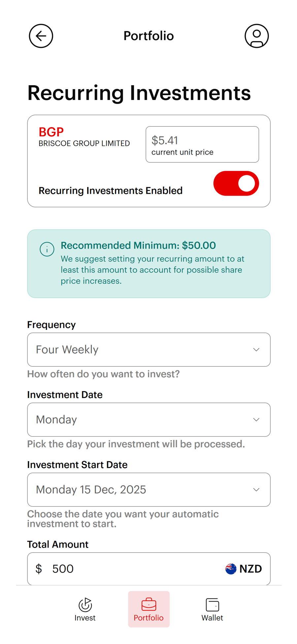Click the info icon in the recommendation banner
The width and height of the screenshot is (297, 644).
pyautogui.click(x=47, y=249)
